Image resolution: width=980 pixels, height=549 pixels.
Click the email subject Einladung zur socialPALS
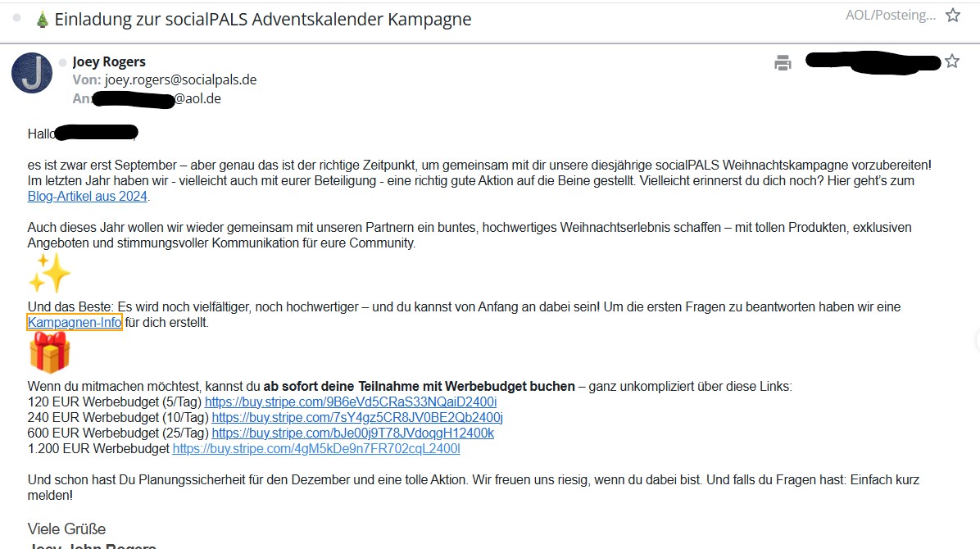262,20
